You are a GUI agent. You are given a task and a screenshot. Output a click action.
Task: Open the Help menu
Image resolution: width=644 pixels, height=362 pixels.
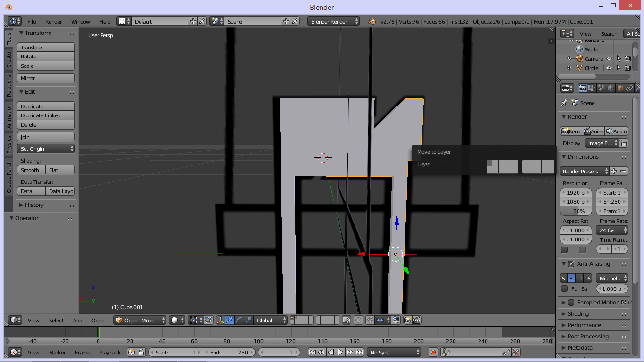pyautogui.click(x=105, y=22)
